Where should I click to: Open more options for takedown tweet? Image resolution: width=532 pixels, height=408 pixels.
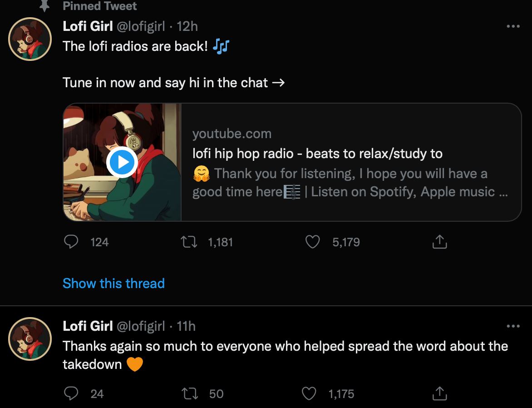pyautogui.click(x=513, y=326)
